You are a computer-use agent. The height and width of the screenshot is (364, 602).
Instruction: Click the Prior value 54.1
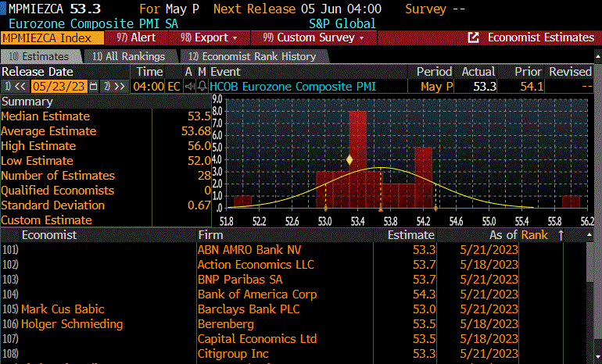click(532, 86)
